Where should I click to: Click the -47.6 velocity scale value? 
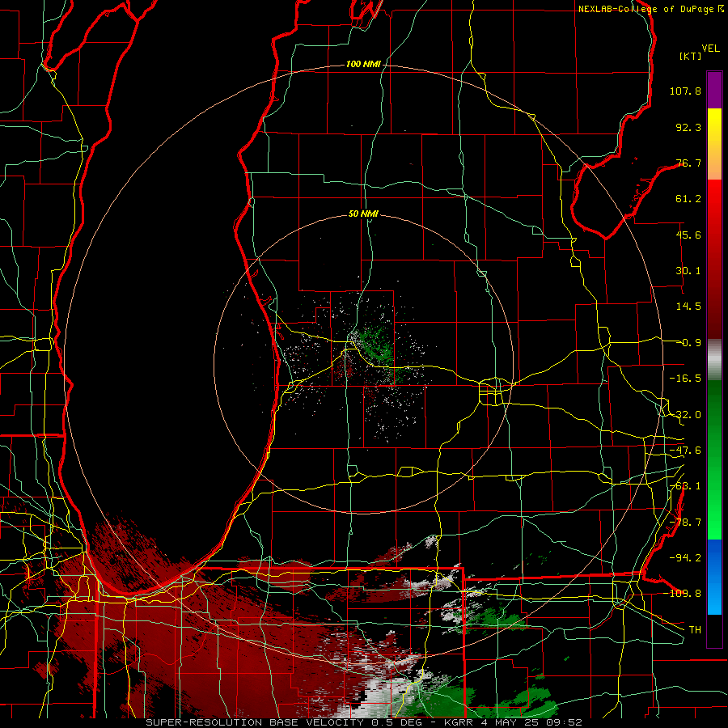[685, 451]
